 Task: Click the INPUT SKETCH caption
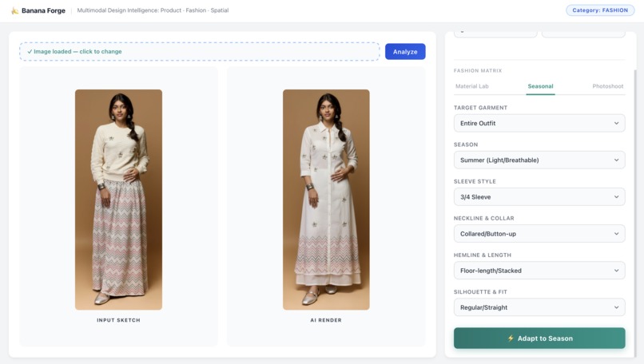pos(118,320)
